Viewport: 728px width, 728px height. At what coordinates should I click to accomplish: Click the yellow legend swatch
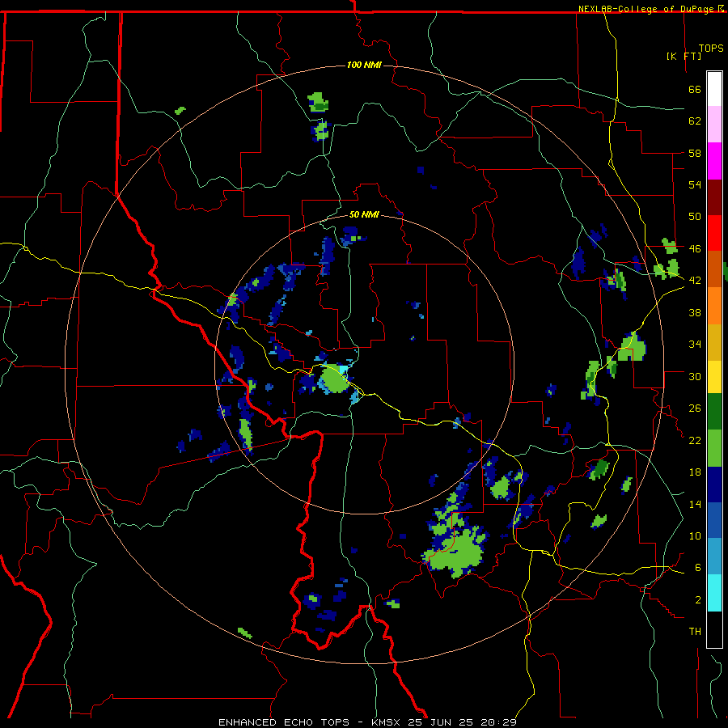click(x=714, y=377)
